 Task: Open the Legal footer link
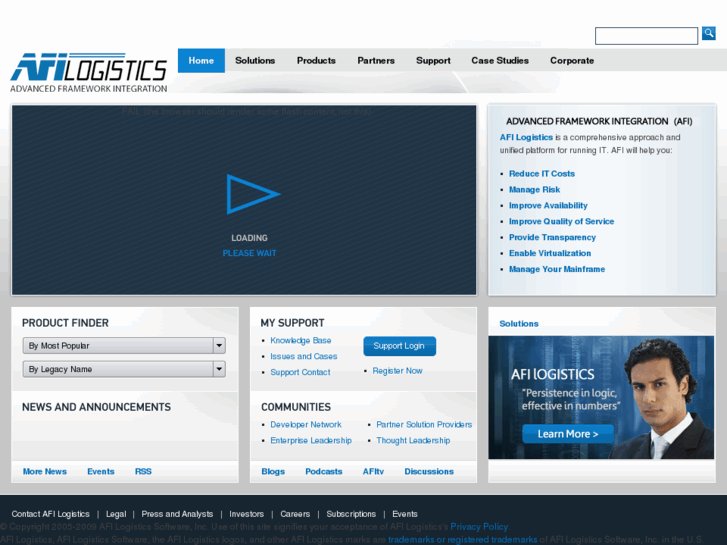tap(116, 514)
